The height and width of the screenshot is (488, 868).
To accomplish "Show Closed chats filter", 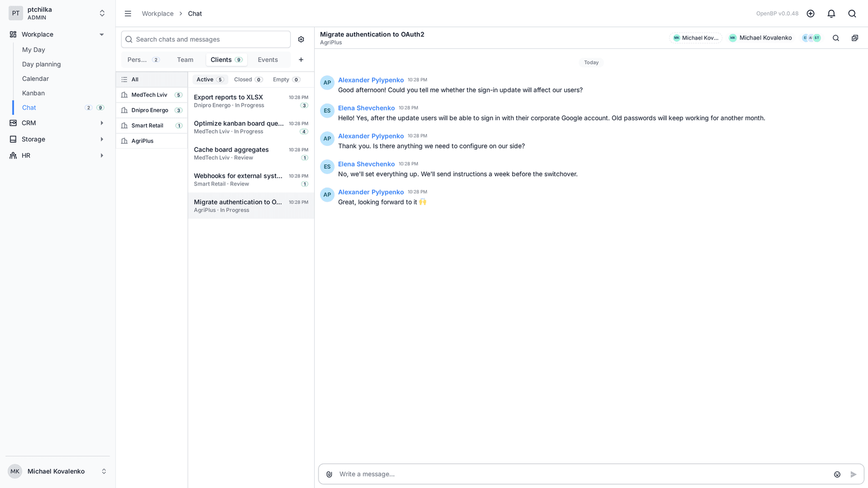I will pyautogui.click(x=248, y=80).
